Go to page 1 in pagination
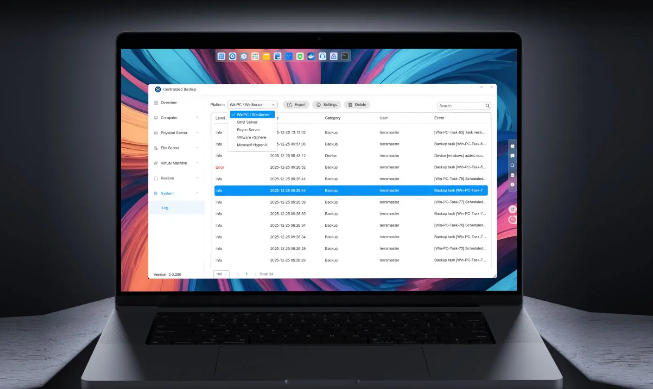This screenshot has height=389, width=653. coord(247,274)
